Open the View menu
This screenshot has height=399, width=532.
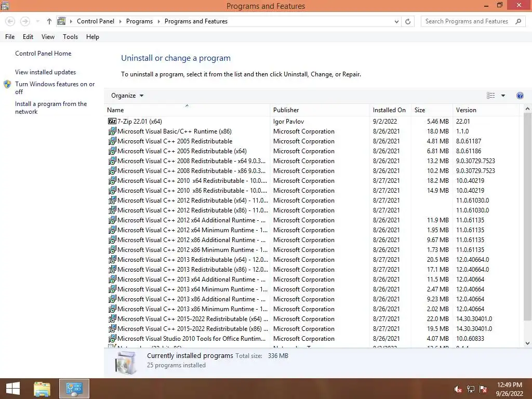click(x=48, y=37)
